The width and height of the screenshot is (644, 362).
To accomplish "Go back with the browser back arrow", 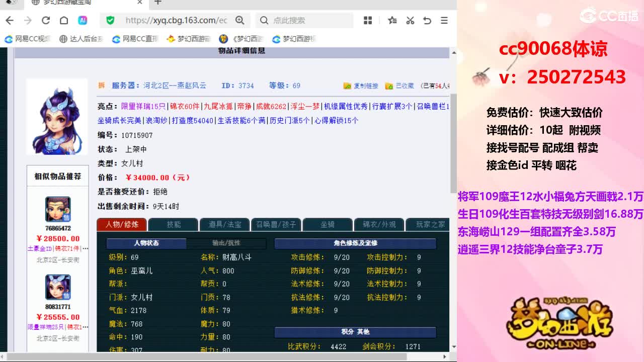I will click(10, 20).
